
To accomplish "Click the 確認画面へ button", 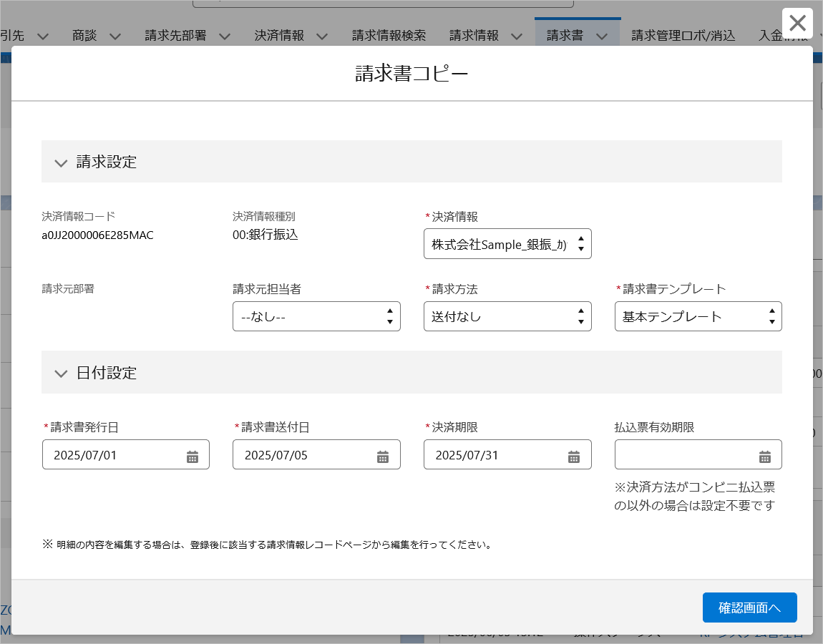I will click(x=749, y=608).
